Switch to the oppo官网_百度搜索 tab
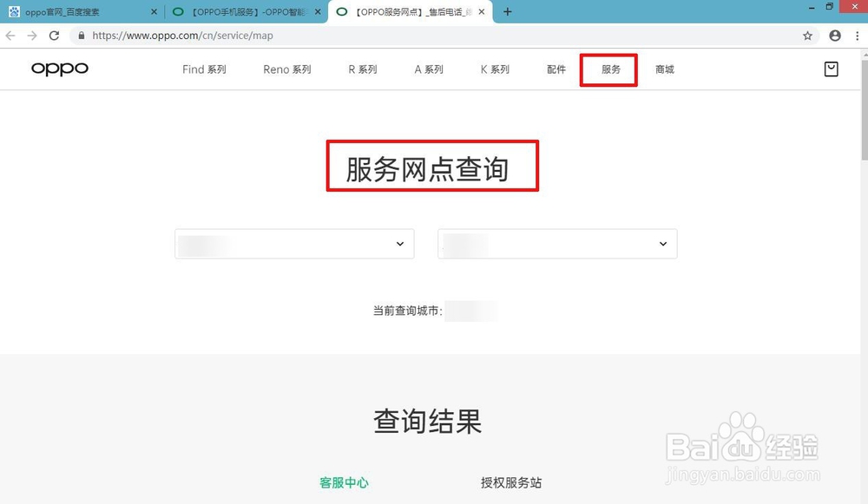Screen dimensions: 868x504 click(x=82, y=11)
